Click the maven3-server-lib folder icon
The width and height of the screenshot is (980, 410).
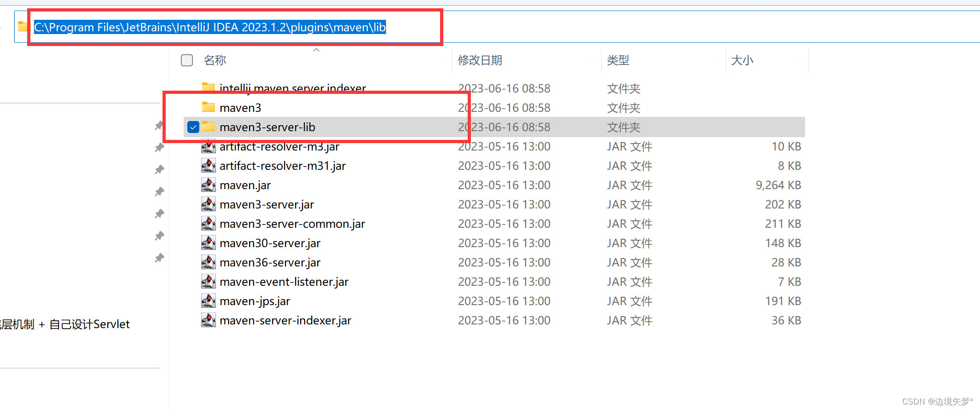point(209,127)
